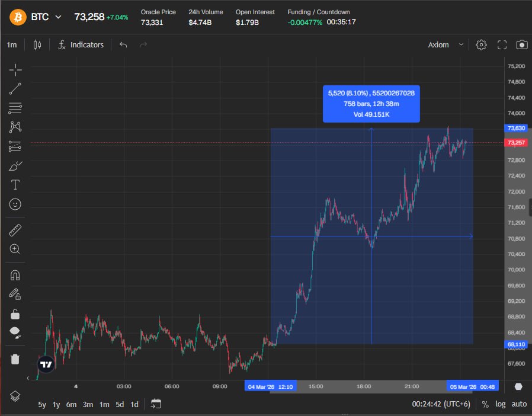Toggle auto scale mode
532x416 pixels.
click(x=519, y=404)
